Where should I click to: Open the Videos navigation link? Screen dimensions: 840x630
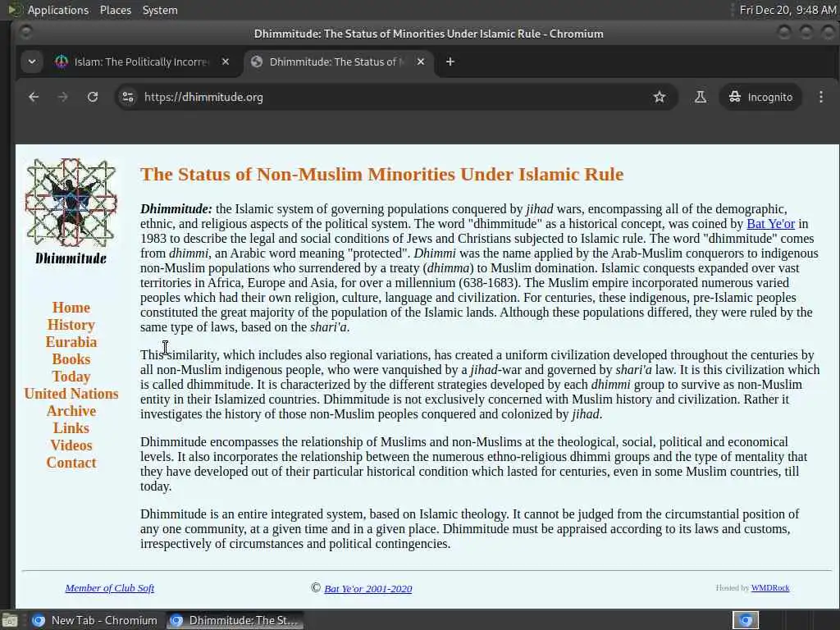click(x=71, y=445)
